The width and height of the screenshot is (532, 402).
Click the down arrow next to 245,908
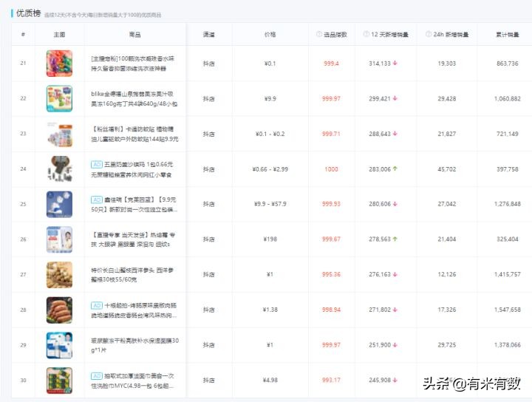pos(395,381)
